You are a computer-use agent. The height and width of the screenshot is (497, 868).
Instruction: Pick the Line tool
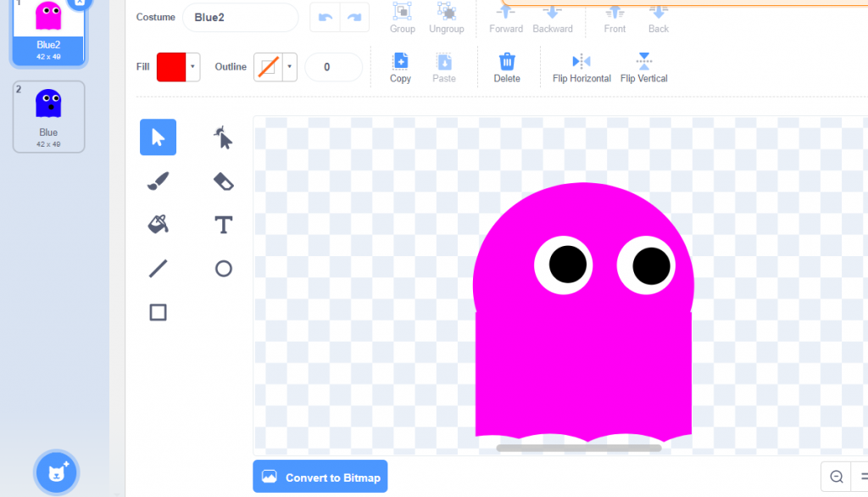point(158,268)
